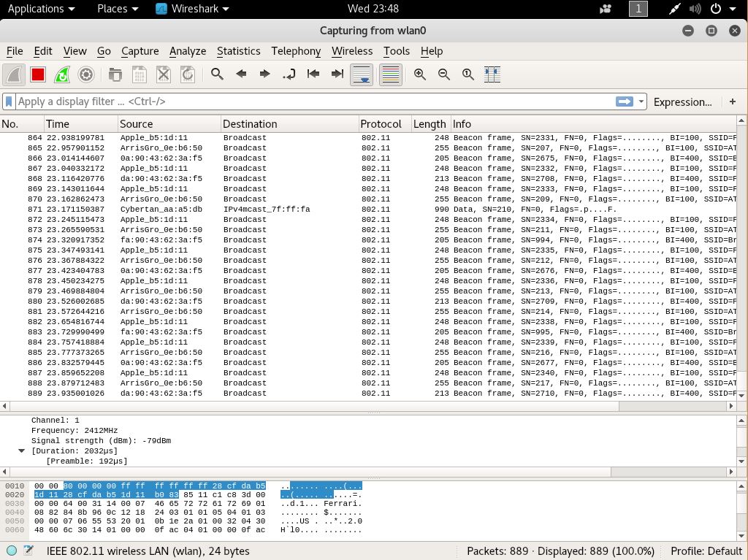
Task: Open the Statistics menu
Action: [238, 51]
